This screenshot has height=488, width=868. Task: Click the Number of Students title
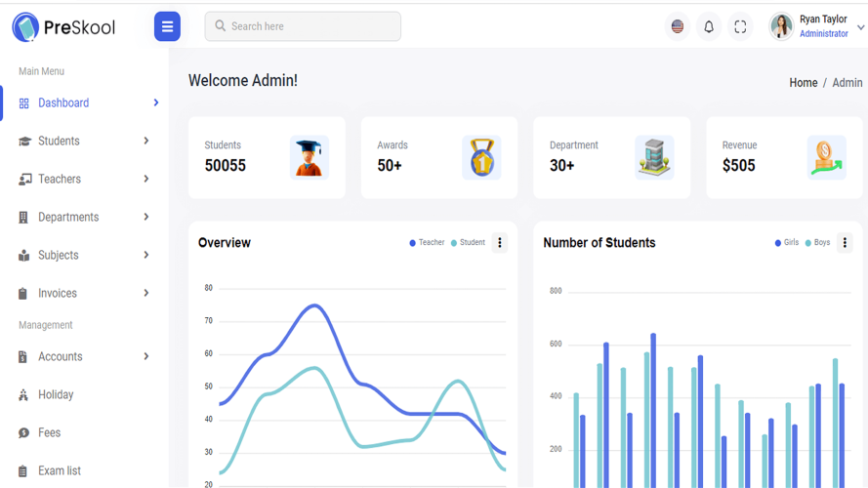[599, 242]
